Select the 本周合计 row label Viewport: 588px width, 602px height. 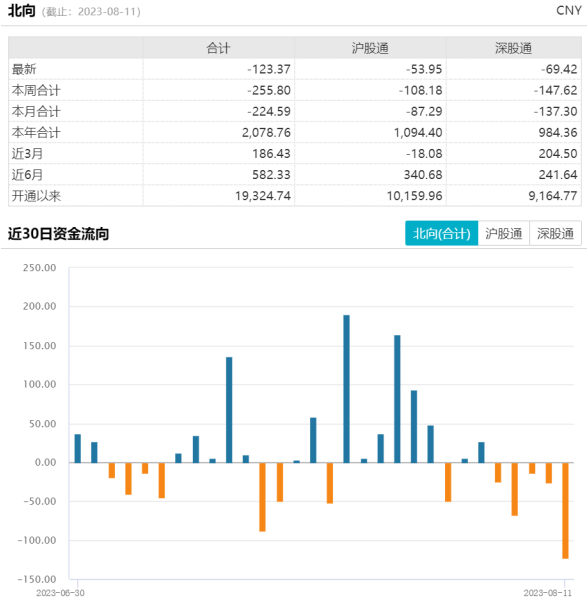coord(36,90)
